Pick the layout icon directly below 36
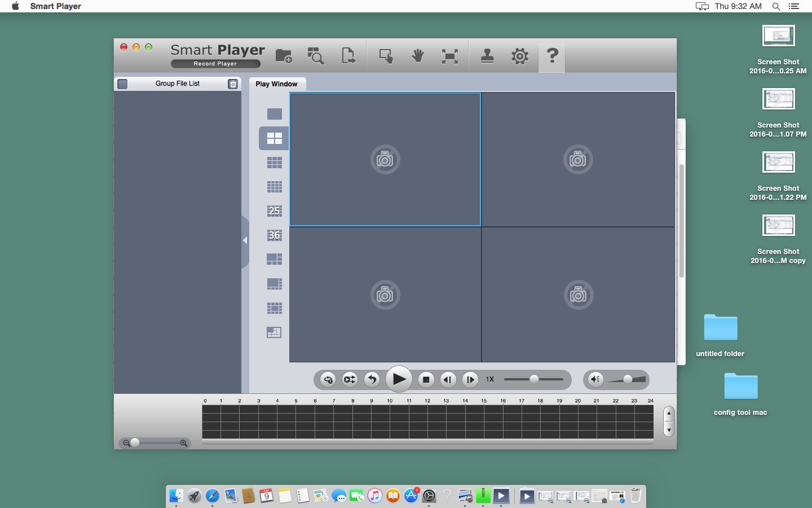This screenshot has width=812, height=508. pos(275,259)
